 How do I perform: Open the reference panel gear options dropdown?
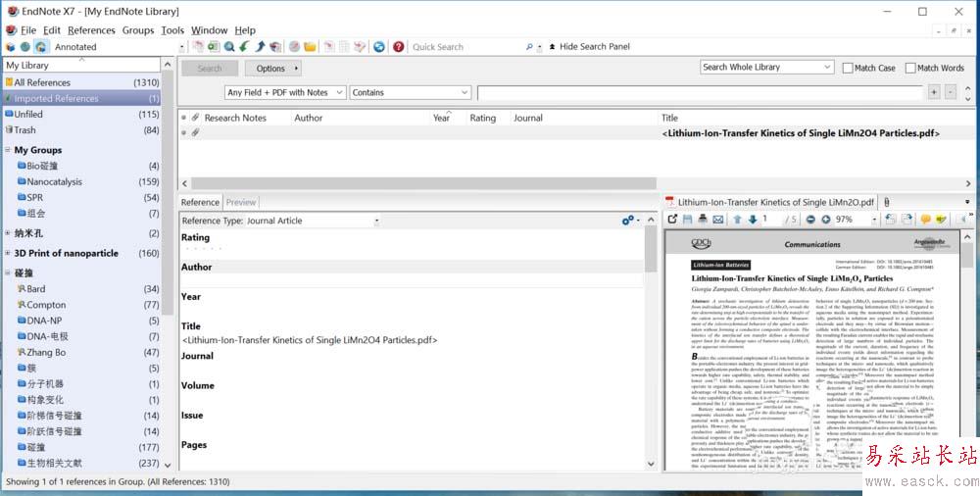630,221
